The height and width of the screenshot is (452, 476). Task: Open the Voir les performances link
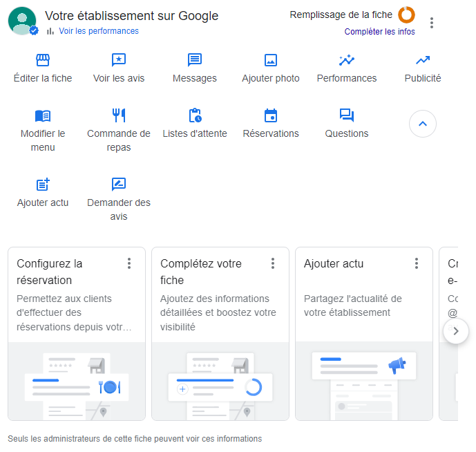coord(99,31)
